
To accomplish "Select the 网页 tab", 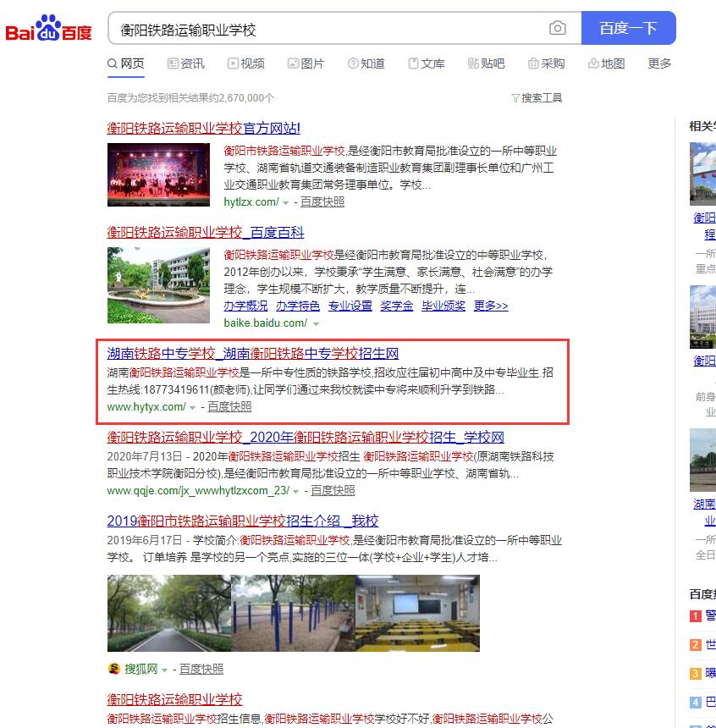I will point(126,63).
